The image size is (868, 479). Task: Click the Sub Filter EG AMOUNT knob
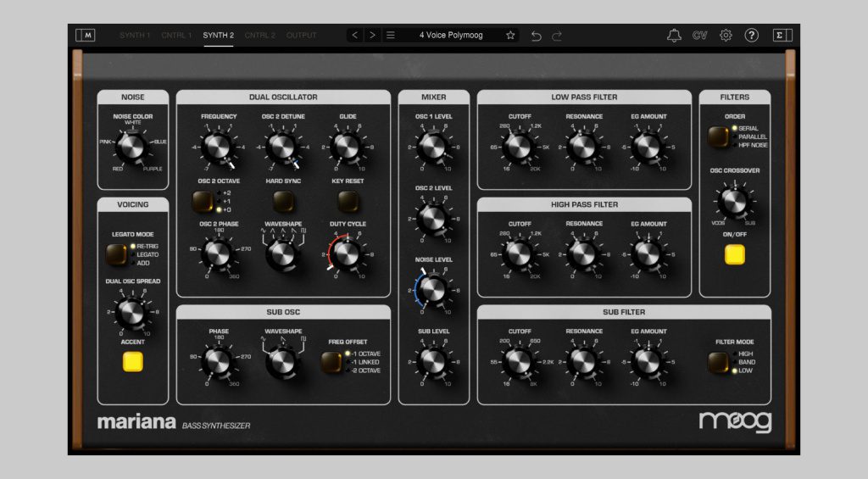point(648,361)
